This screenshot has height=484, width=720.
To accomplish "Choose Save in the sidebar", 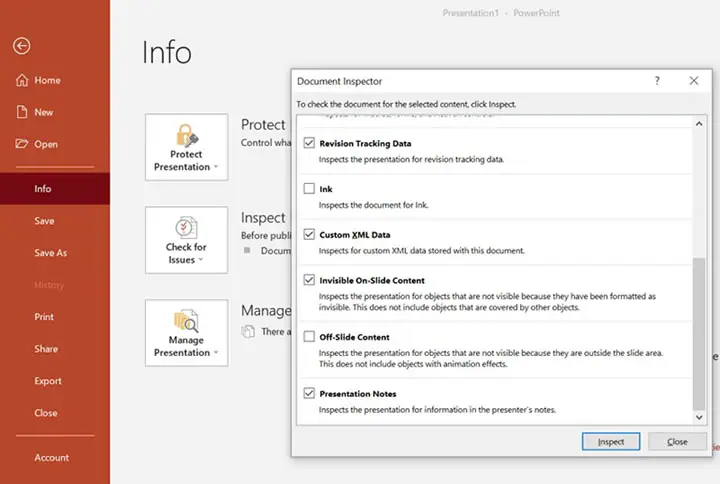I will coord(44,221).
